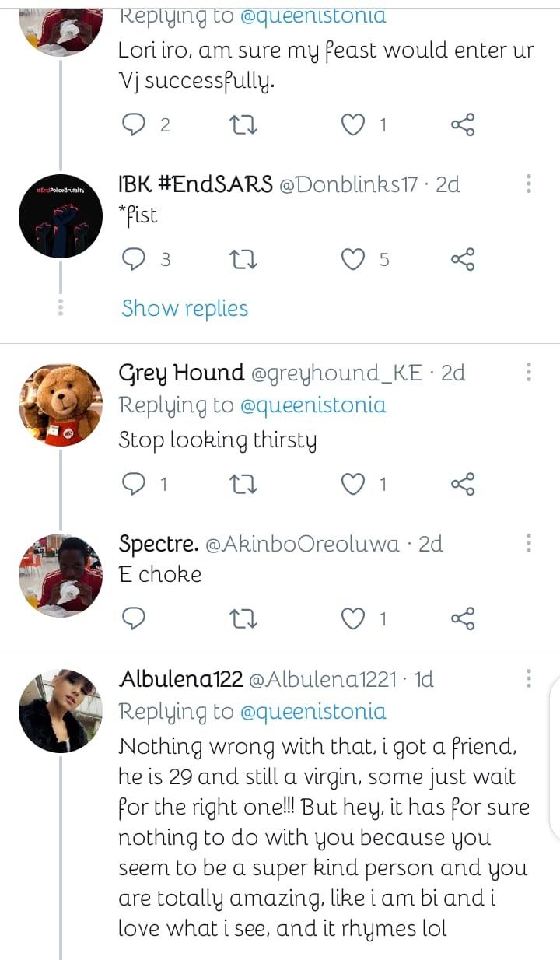Screen dimensions: 560x960
Task: Open Grey Hound's teddy bear profile picture
Action: [60, 405]
